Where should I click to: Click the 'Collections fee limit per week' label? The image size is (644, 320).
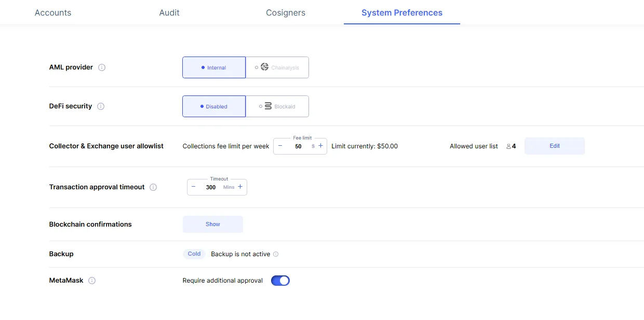click(226, 146)
